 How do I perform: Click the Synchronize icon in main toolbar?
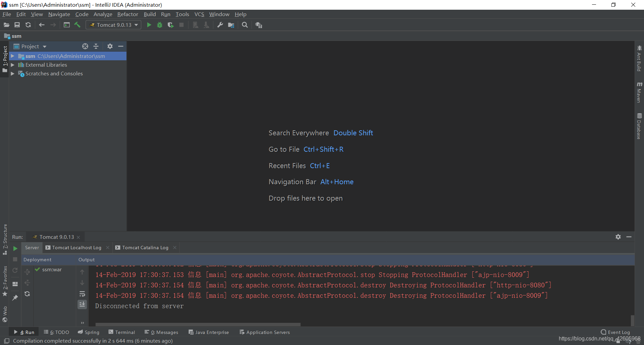click(x=28, y=25)
